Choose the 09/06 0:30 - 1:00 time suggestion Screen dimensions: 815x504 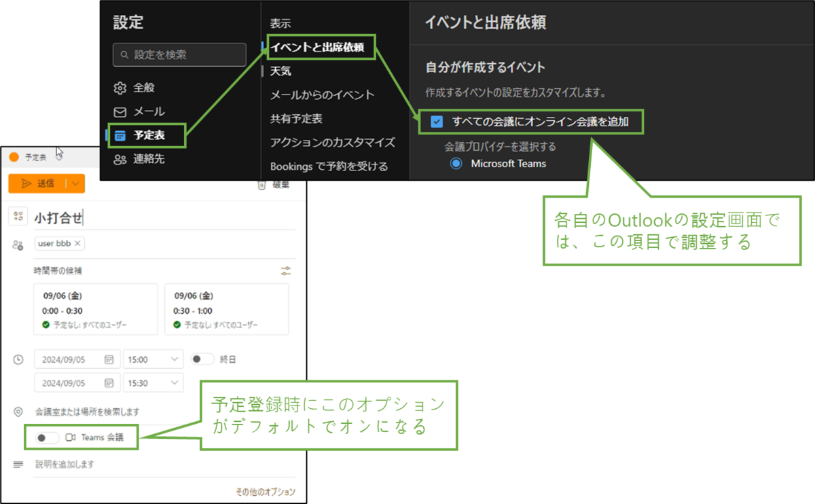point(227,309)
